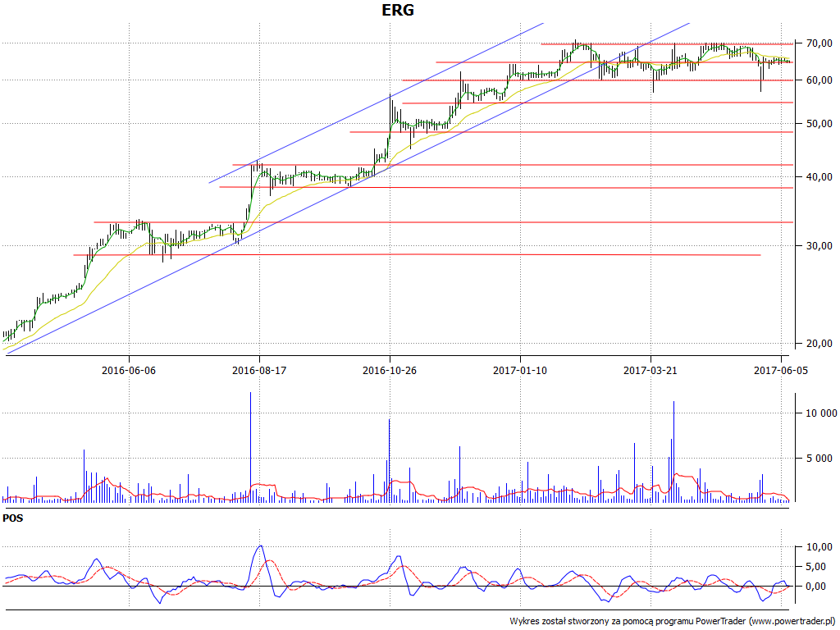This screenshot has width=840, height=630.
Task: Click the tall volume bar at 2016-10-26
Action: (x=390, y=460)
